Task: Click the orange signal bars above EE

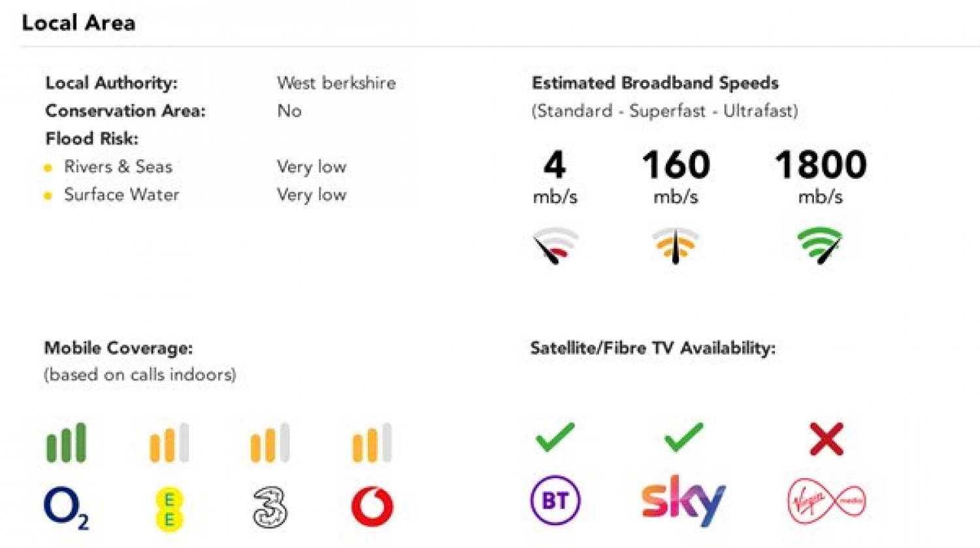Action: pyautogui.click(x=169, y=443)
